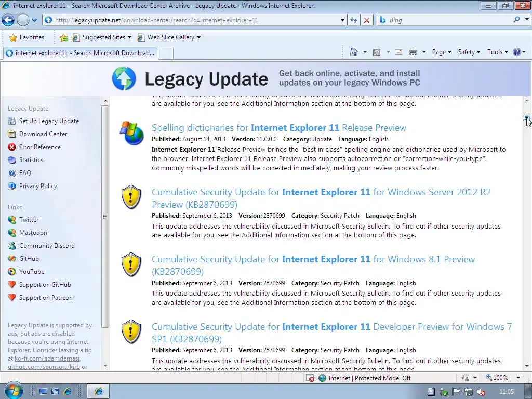
Task: Expand the address bar history dropdown
Action: [x=342, y=20]
